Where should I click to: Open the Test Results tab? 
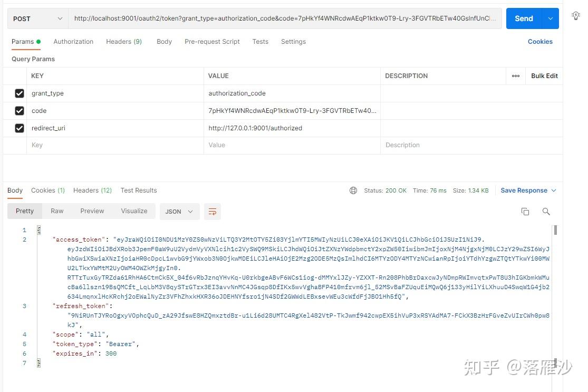[138, 190]
